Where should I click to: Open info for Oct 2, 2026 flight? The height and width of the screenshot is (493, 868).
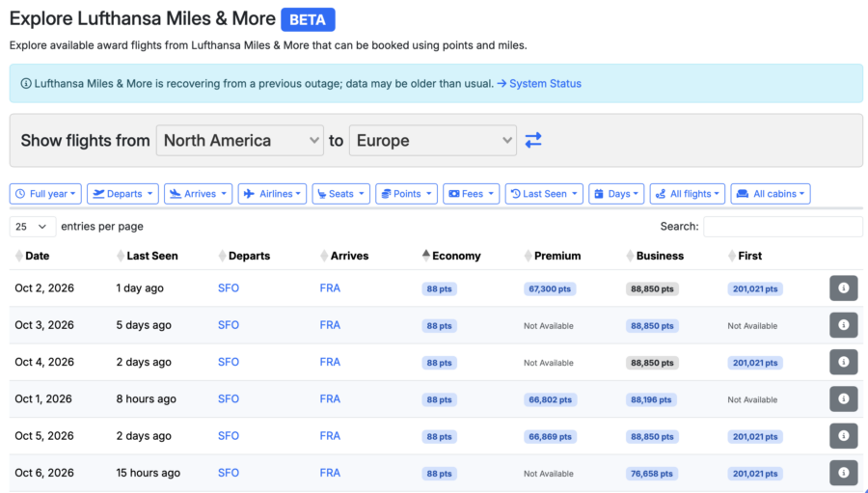(x=843, y=288)
